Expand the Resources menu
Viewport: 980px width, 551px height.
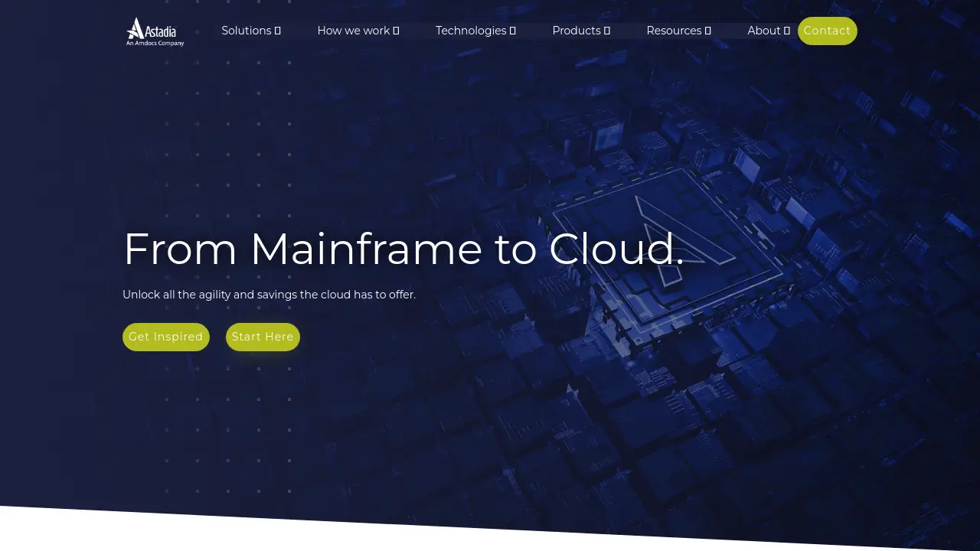673,31
